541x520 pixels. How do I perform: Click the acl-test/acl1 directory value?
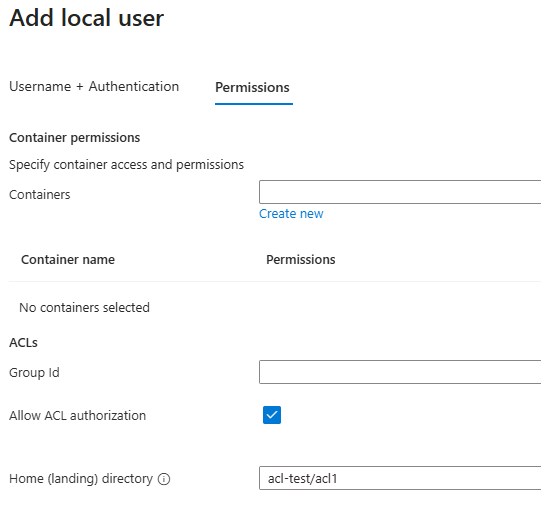click(x=303, y=479)
